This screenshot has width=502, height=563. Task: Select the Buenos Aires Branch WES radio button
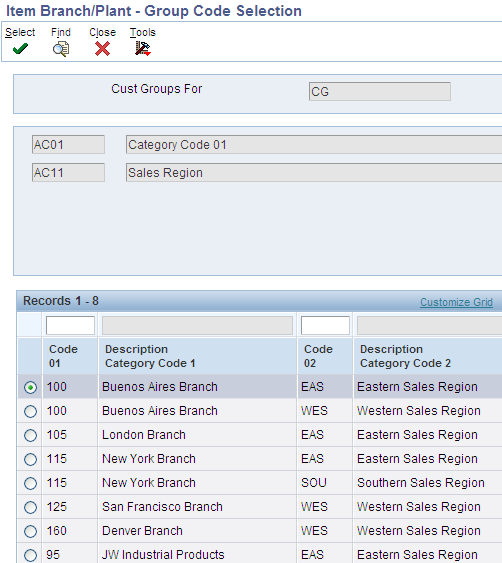[x=30, y=411]
